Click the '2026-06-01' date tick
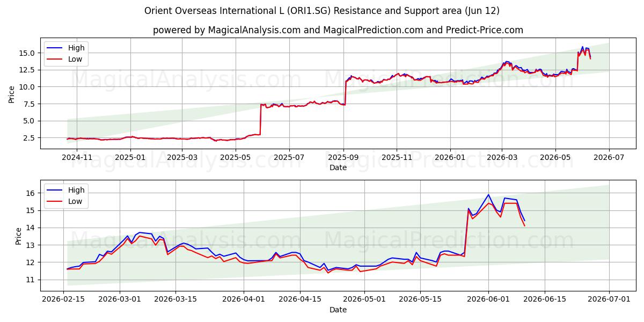Image resolution: width=644 pixels, height=322 pixels. [488, 299]
